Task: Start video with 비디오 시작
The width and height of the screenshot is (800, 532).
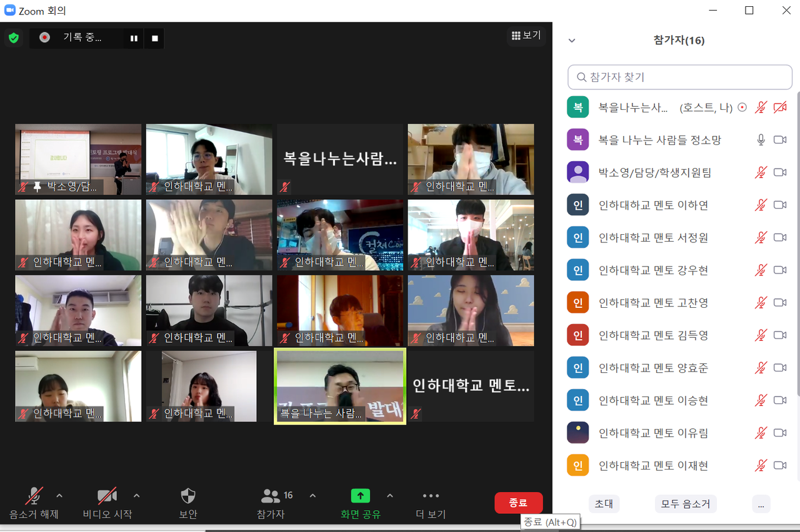Action: [x=107, y=503]
